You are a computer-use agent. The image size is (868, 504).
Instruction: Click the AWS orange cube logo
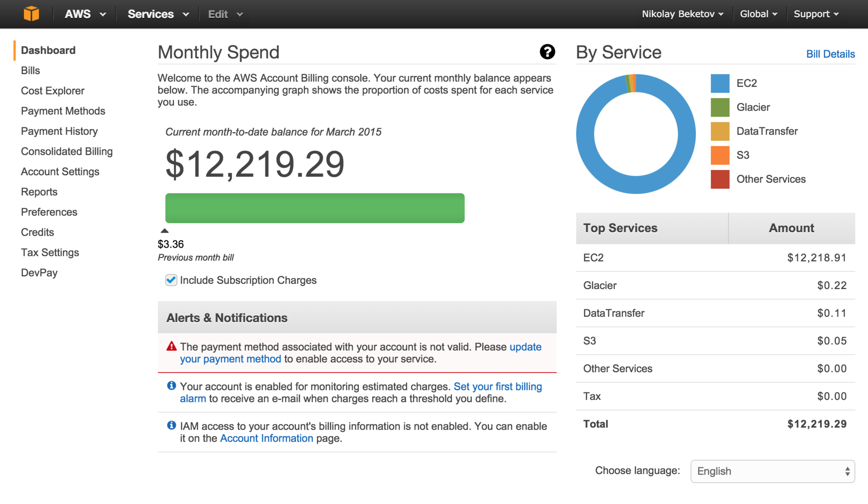coord(31,14)
